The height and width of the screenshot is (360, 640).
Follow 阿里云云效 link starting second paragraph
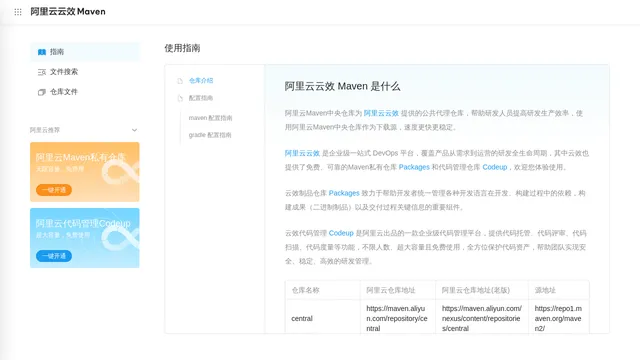(302, 153)
